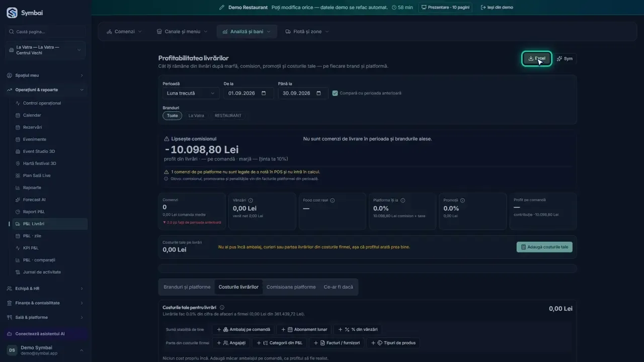Select the La Vatra brand chip

(x=196, y=116)
